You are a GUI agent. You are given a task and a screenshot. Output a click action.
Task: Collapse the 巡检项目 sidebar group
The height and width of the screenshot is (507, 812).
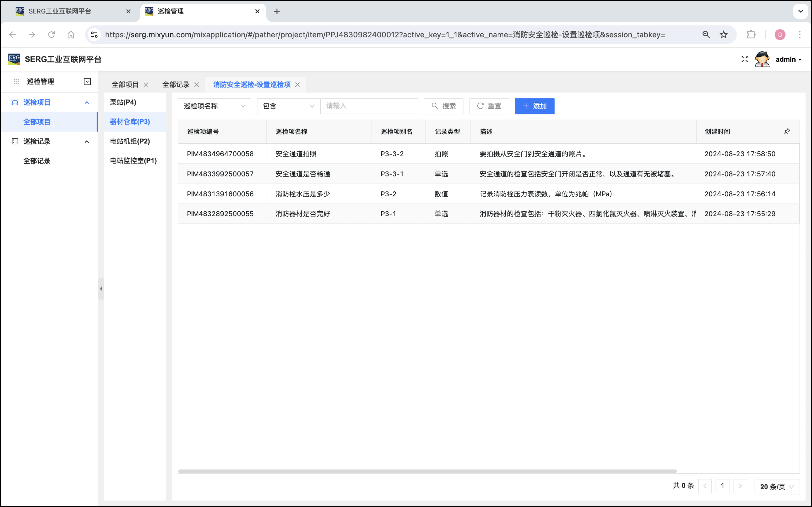pyautogui.click(x=87, y=103)
